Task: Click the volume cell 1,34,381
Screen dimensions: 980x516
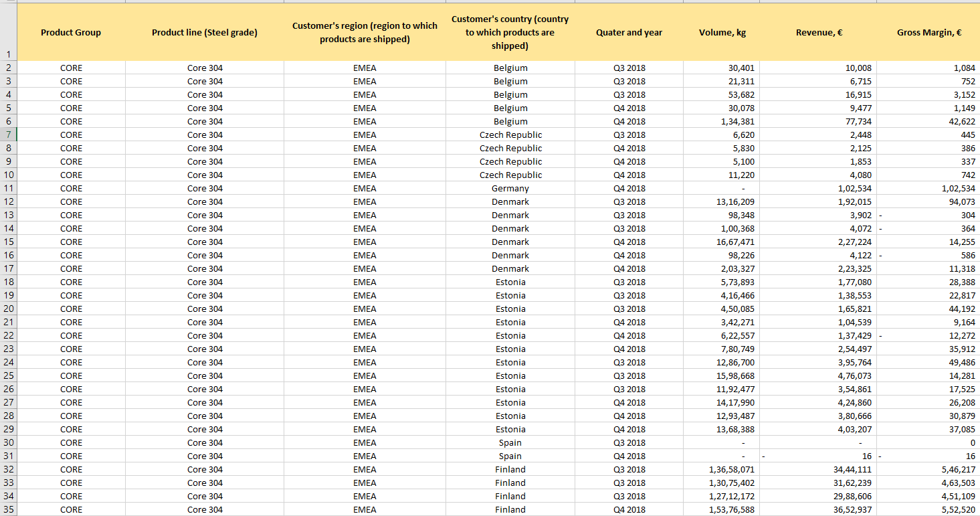Action: 722,121
